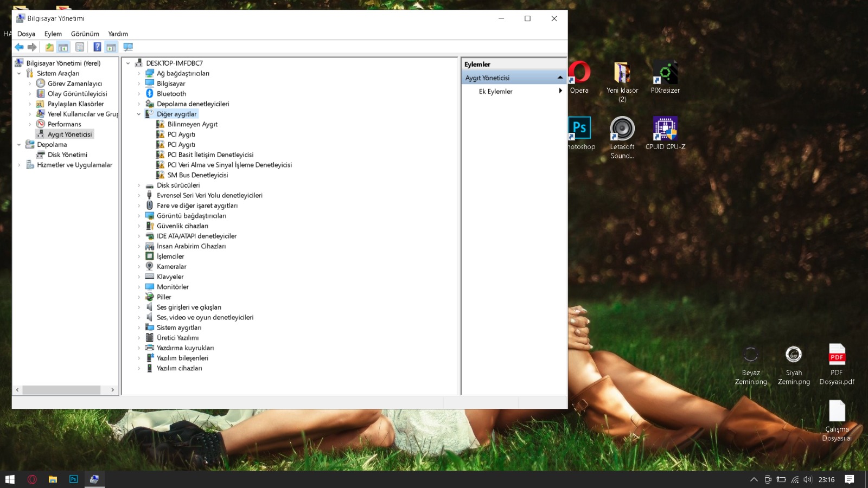Collapse the Sistem Araçları node
This screenshot has height=488, width=868.
point(19,74)
